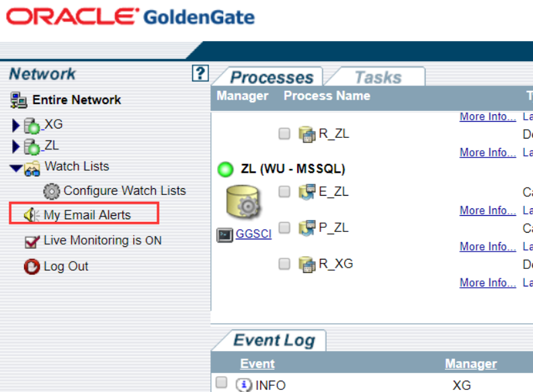The image size is (533, 392).
Task: Sort event log by Event column
Action: pos(257,364)
